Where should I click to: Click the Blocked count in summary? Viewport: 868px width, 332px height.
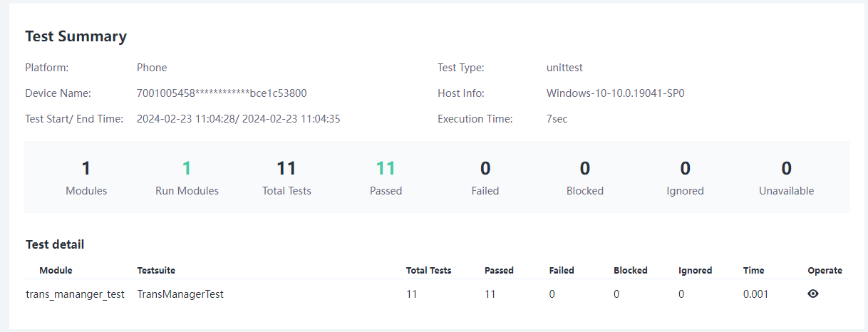click(585, 168)
